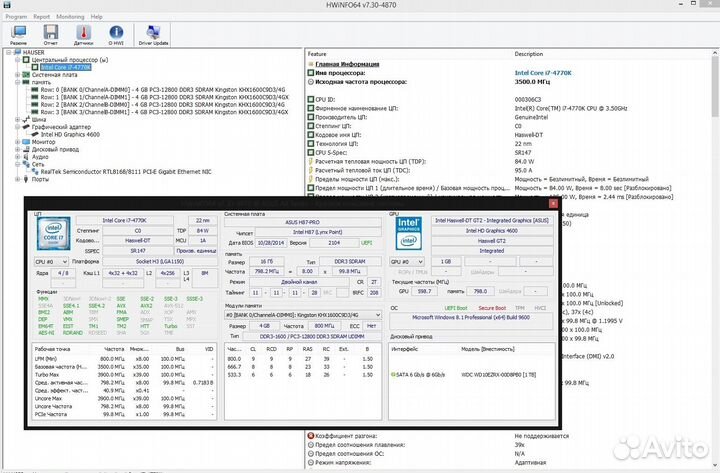Select RealTek Semiconductor RTL8168/8111 tree entry

click(x=126, y=172)
